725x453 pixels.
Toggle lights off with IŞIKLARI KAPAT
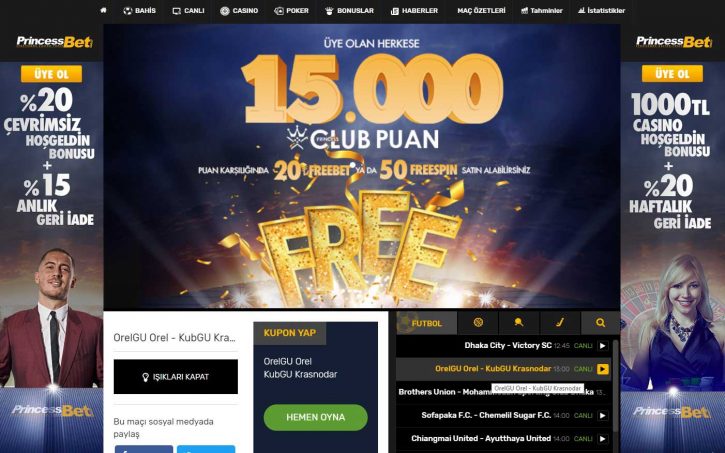(x=176, y=377)
